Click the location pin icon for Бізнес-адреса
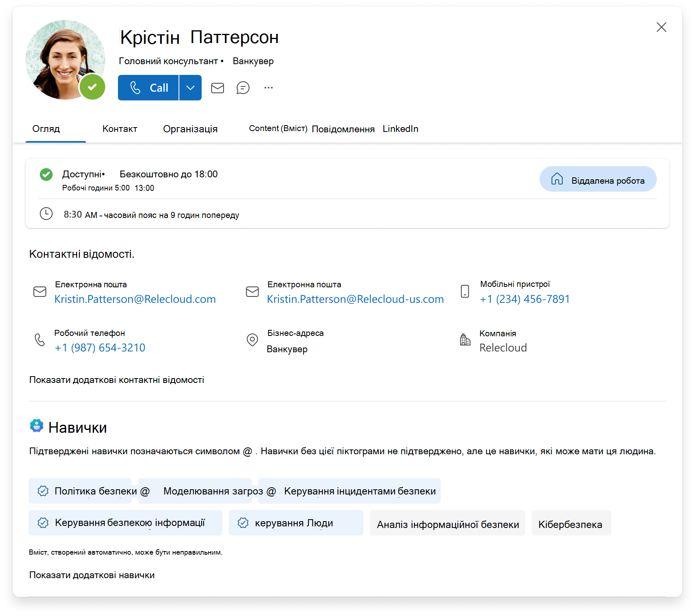Viewport: 695px width, 616px height. point(252,340)
